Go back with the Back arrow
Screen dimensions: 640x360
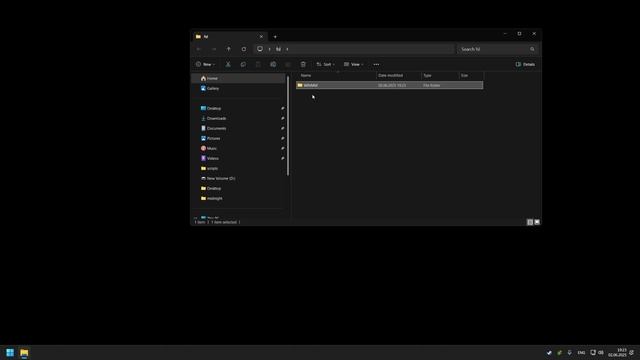(199, 49)
